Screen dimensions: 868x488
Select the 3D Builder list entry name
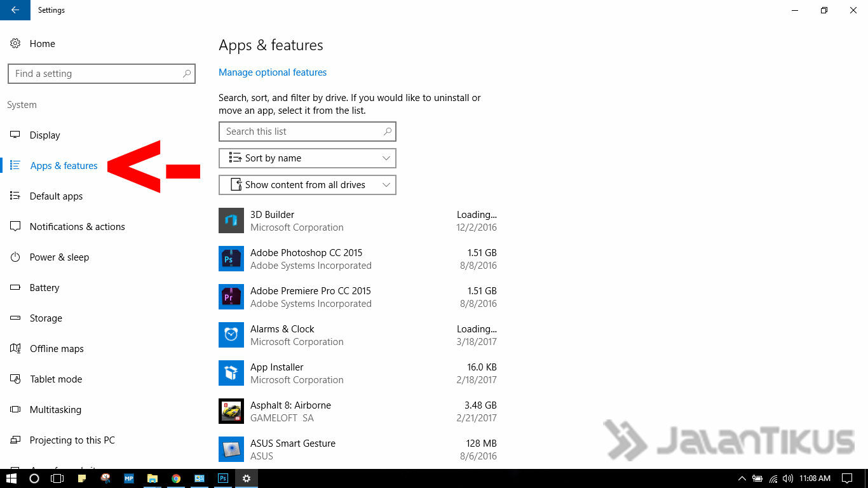[272, 215]
